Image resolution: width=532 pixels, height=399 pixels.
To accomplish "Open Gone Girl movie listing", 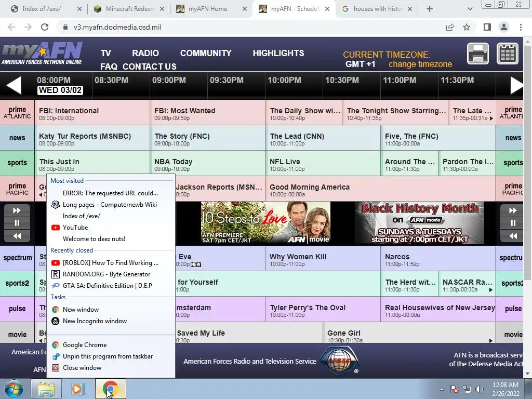I will tap(409, 332).
